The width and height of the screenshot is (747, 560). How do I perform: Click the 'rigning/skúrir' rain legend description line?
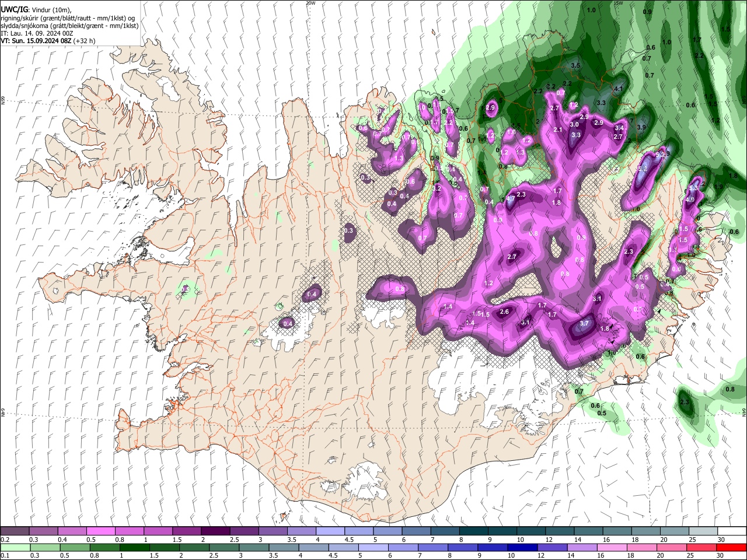point(69,18)
